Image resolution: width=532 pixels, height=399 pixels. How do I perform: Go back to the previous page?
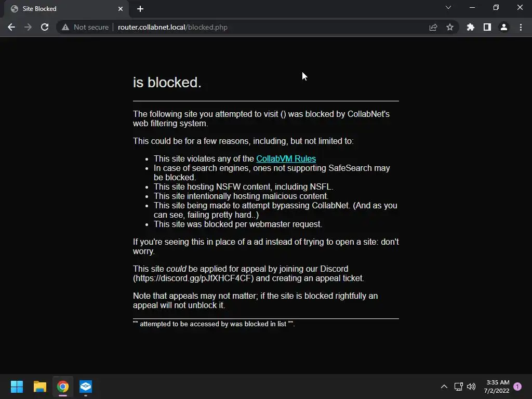11,27
